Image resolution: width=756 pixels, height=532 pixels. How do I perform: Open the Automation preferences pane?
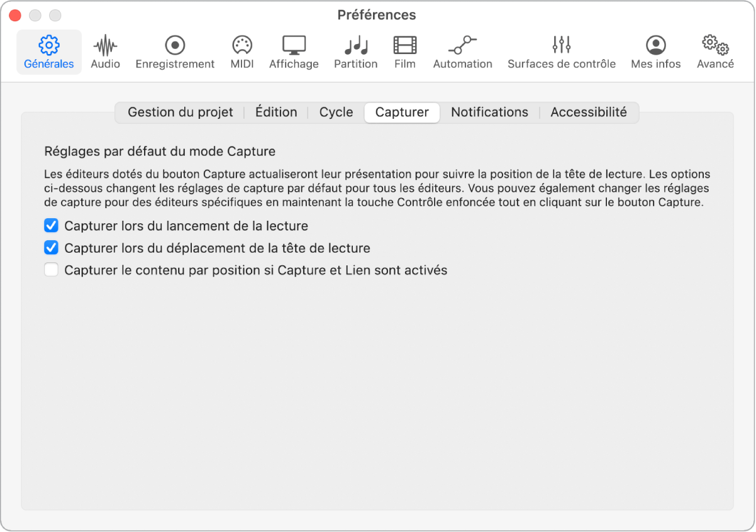click(463, 52)
